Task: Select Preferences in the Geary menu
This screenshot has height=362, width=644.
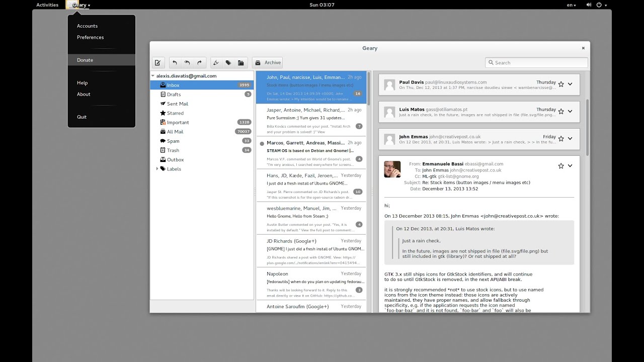Action: pos(102,37)
